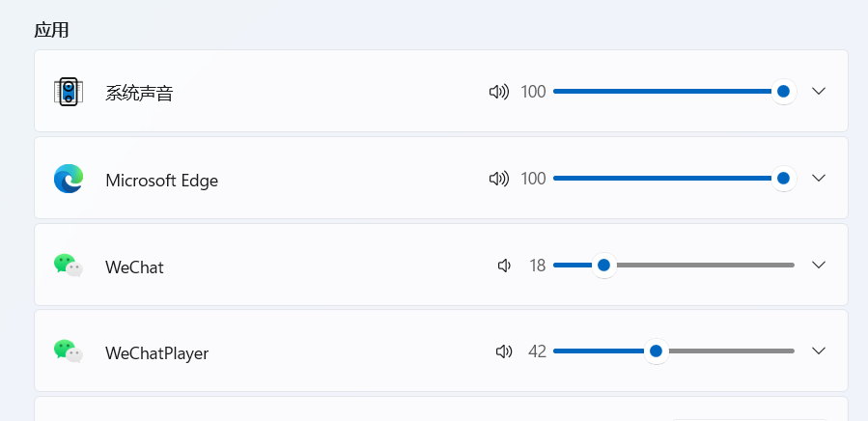Image resolution: width=868 pixels, height=421 pixels.
Task: Mute WeChatPlayer via its speaker icon
Action: point(504,351)
